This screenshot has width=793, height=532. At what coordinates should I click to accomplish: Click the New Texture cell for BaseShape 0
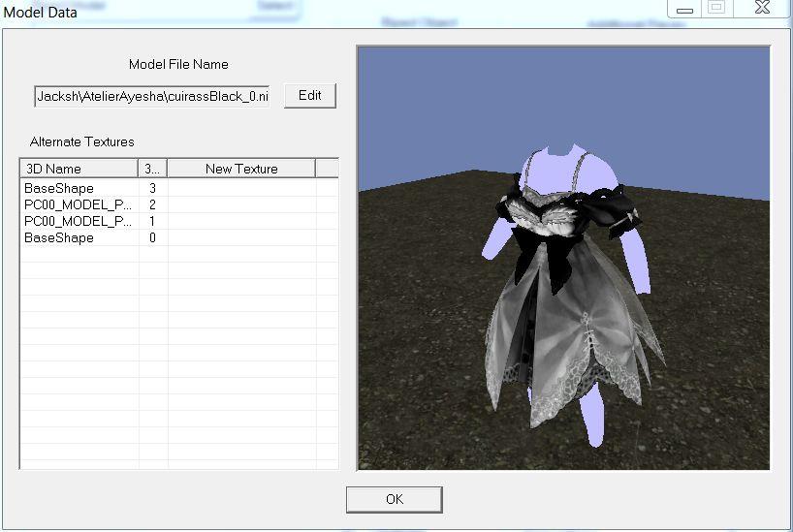tap(242, 237)
